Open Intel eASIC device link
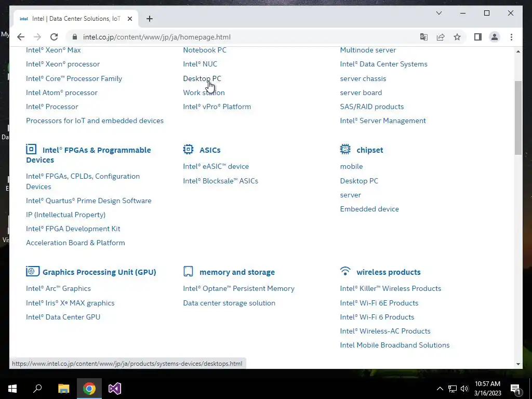 216,166
